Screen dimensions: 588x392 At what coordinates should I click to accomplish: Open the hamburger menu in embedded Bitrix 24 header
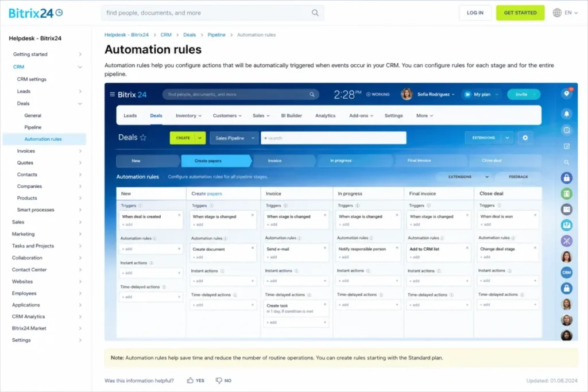112,95
